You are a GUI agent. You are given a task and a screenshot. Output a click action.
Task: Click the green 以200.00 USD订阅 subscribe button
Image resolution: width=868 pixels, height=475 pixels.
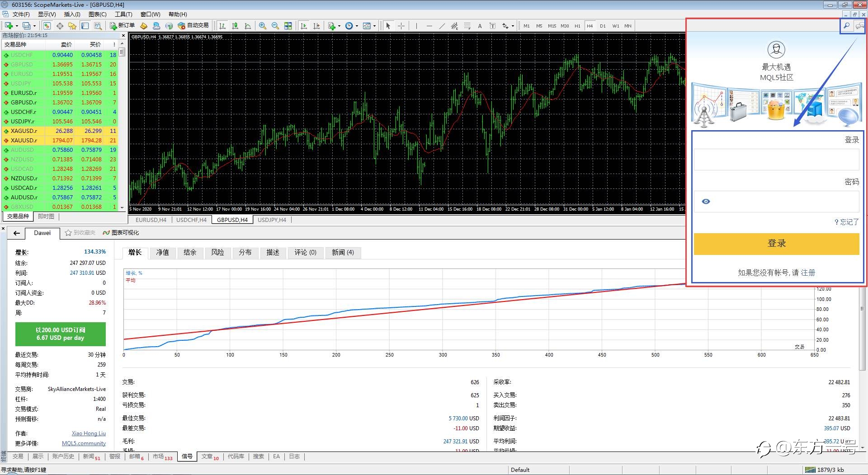pyautogui.click(x=61, y=334)
